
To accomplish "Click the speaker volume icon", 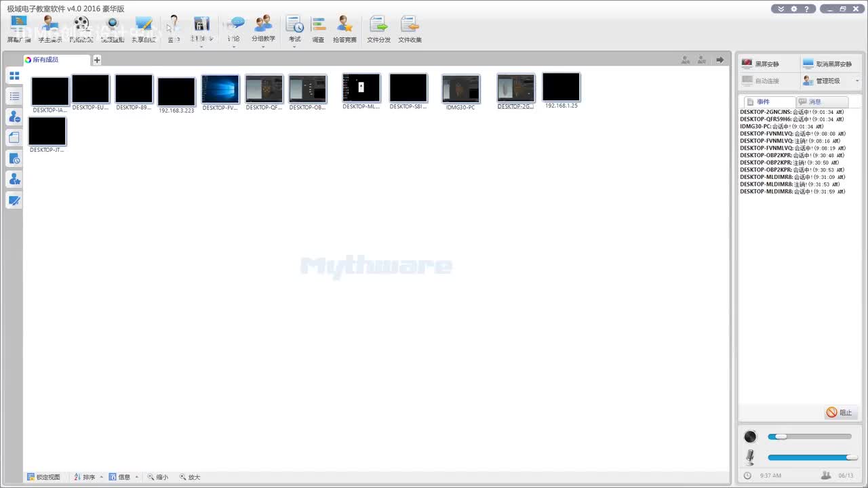I will (x=750, y=436).
